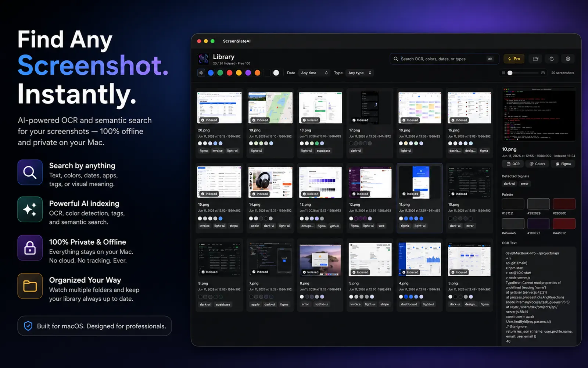Open the 19.png map screenshot thumbnail
The width and height of the screenshot is (588, 368).
coord(270,108)
